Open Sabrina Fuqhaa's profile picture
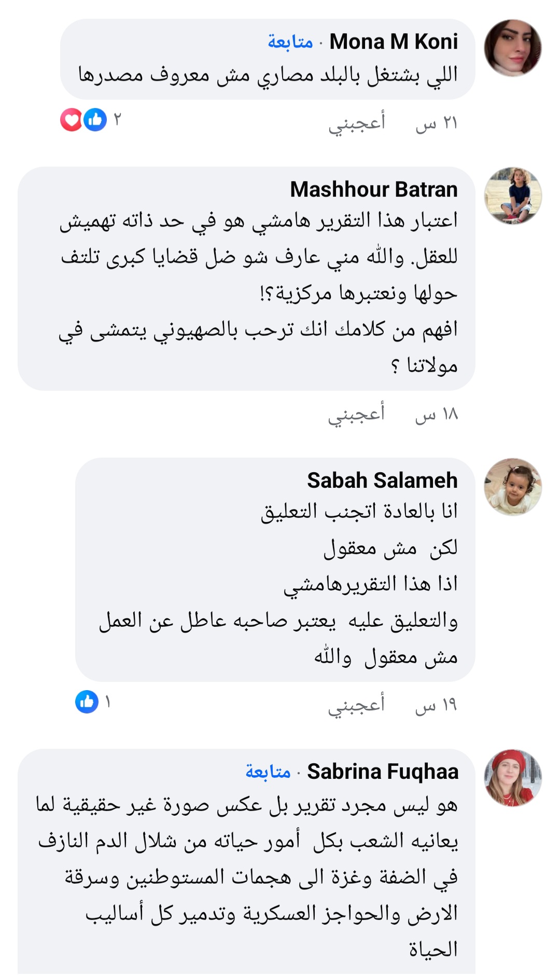Image resolution: width=560 pixels, height=975 pixels. pos(512,778)
